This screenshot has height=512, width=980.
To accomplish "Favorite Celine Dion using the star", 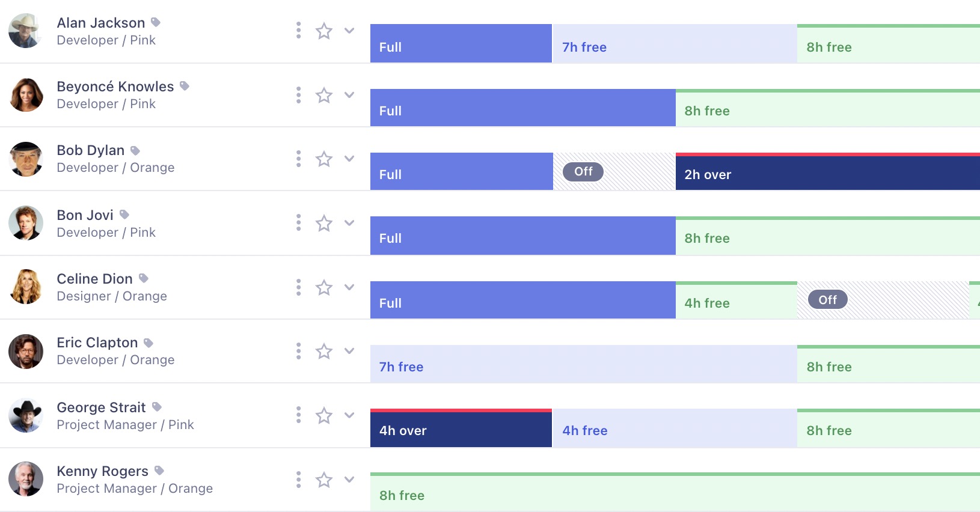I will click(x=324, y=287).
